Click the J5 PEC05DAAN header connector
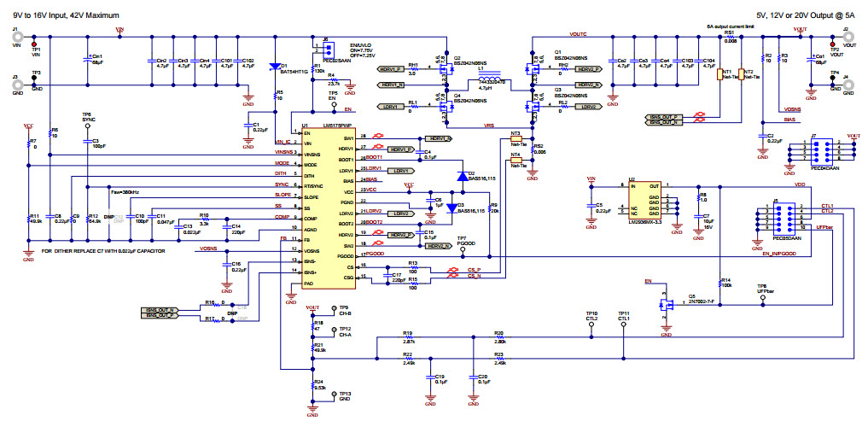Image resolution: width=868 pixels, height=427 pixels. [777, 217]
